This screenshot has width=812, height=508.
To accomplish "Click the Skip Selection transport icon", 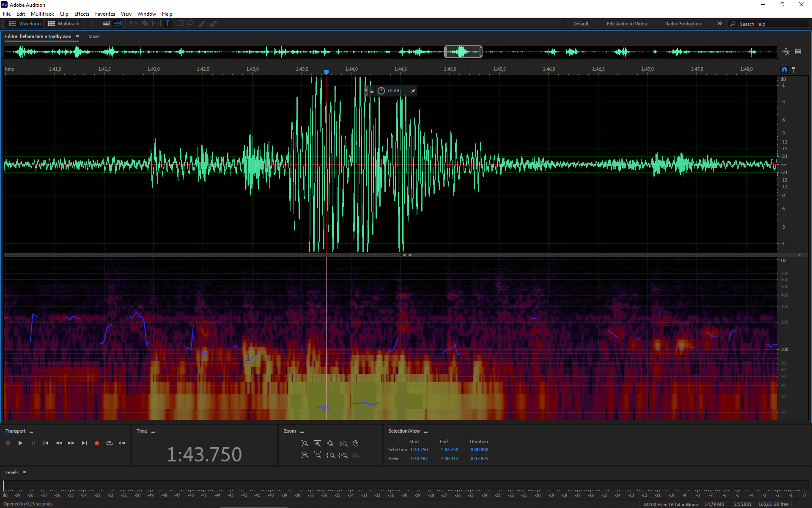I will point(122,443).
